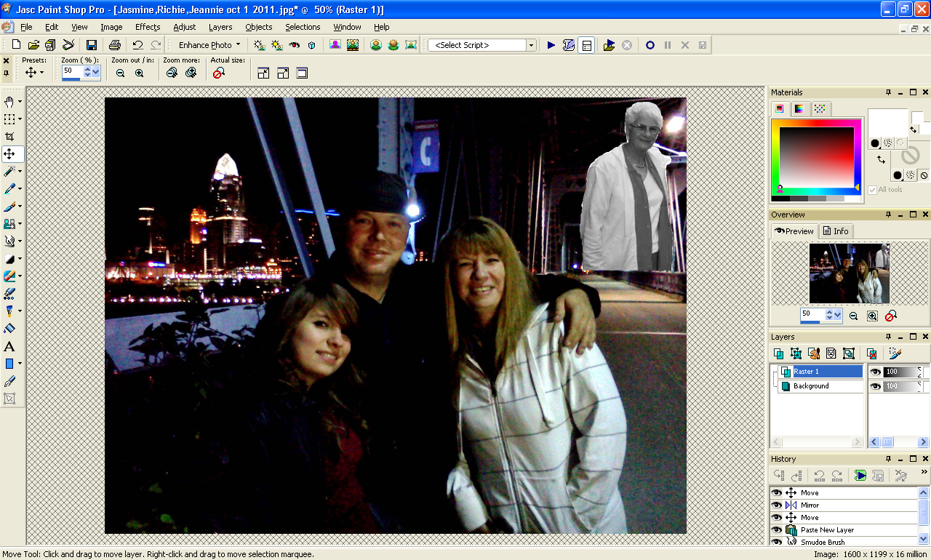Viewport: 931px width, 560px height.
Task: Open the Select Script dropdown arrow
Action: [x=532, y=45]
